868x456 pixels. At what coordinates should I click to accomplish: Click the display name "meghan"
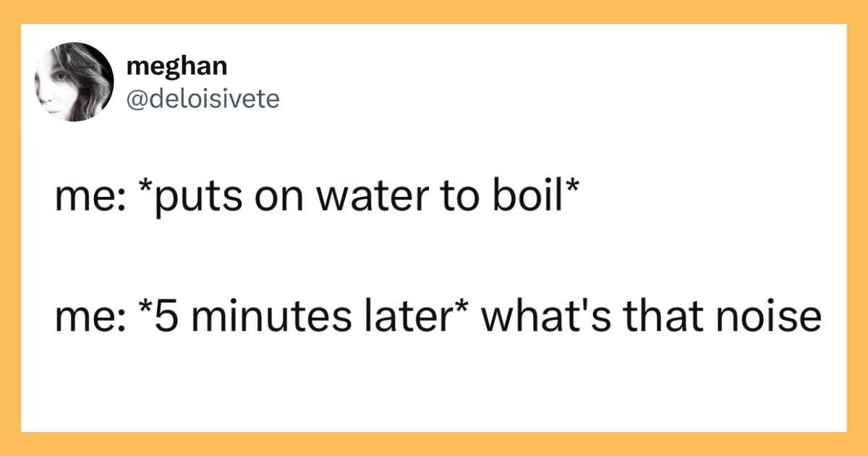tap(176, 67)
